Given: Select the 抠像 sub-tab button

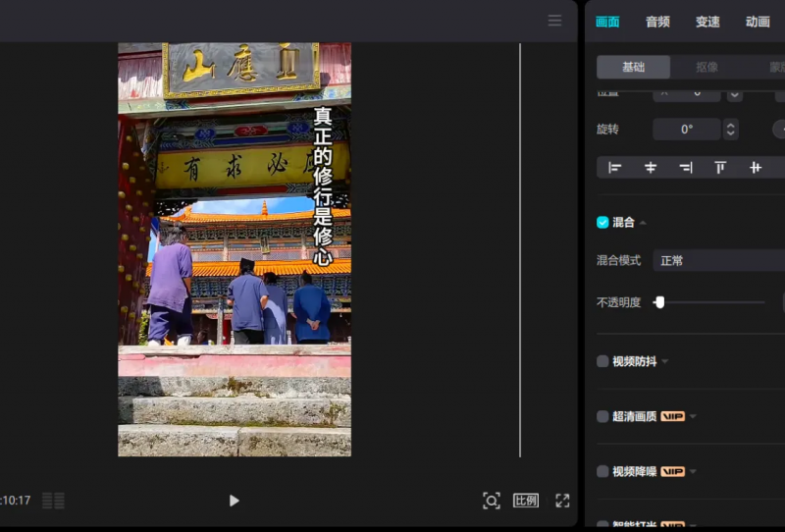Looking at the screenshot, I should [706, 68].
